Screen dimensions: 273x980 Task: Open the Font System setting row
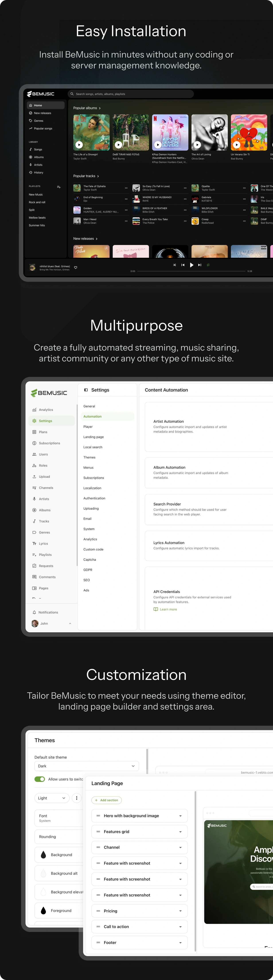pyautogui.click(x=59, y=818)
